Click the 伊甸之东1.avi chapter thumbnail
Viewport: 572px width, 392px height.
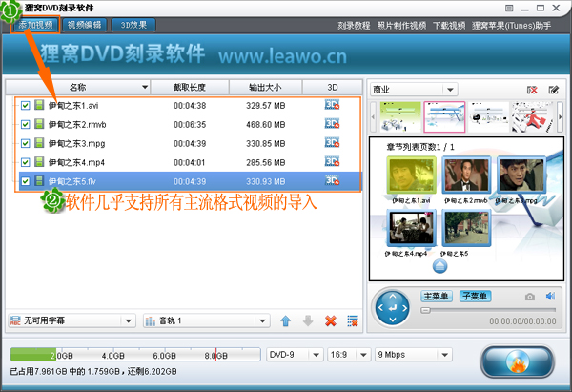pyautogui.click(x=411, y=175)
